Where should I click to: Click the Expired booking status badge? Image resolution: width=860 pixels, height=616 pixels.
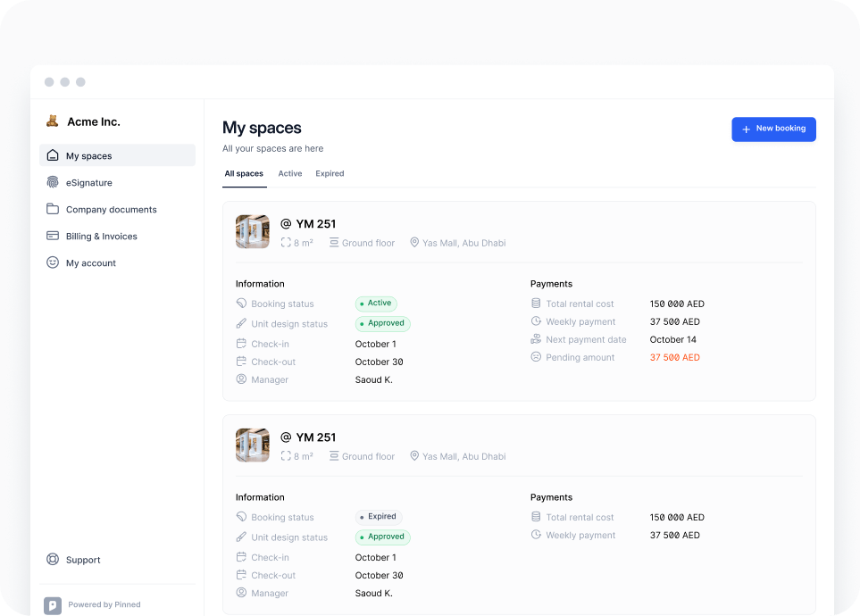(379, 517)
